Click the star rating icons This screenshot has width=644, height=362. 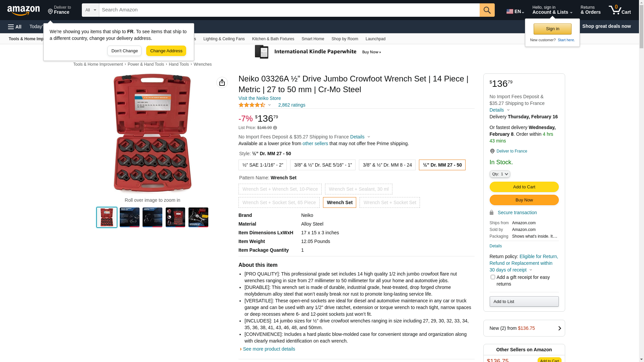pyautogui.click(x=252, y=105)
